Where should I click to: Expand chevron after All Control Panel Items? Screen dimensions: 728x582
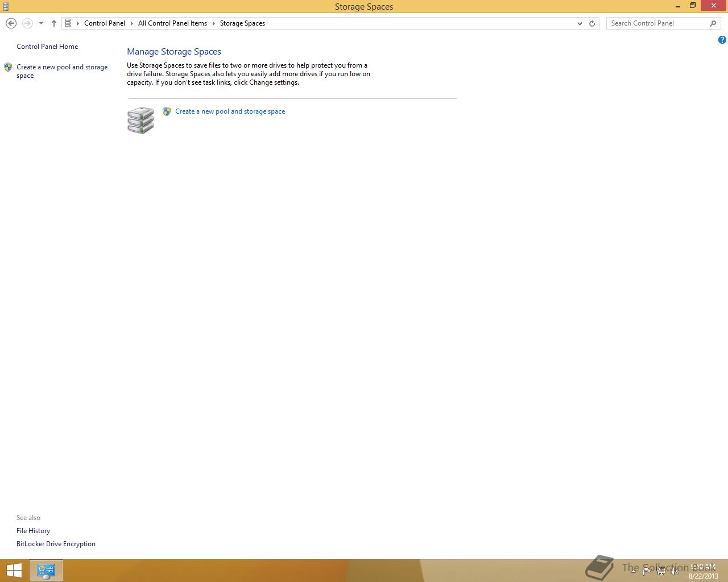tap(214, 23)
